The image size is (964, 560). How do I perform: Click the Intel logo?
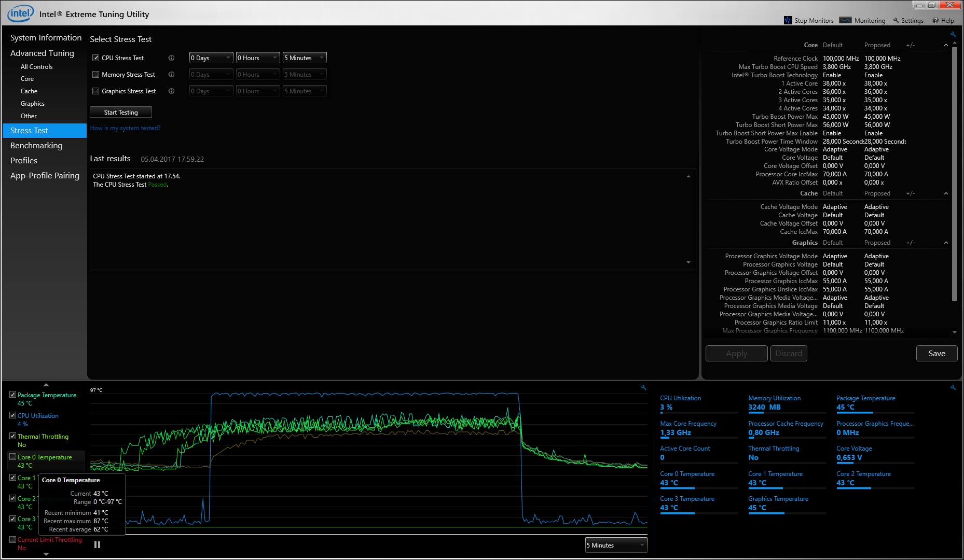click(x=20, y=13)
